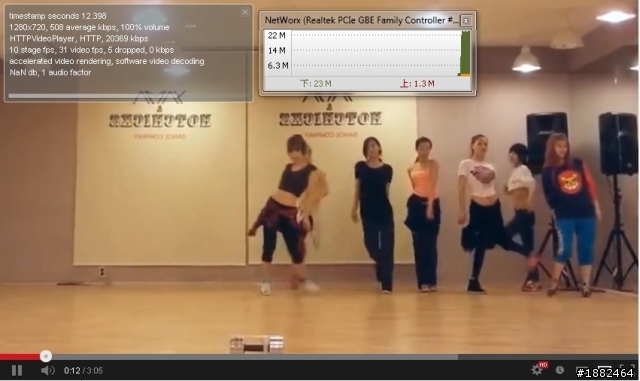The width and height of the screenshot is (640, 381).
Task: Click the 6.3 M graph axis label
Action: [x=278, y=66]
